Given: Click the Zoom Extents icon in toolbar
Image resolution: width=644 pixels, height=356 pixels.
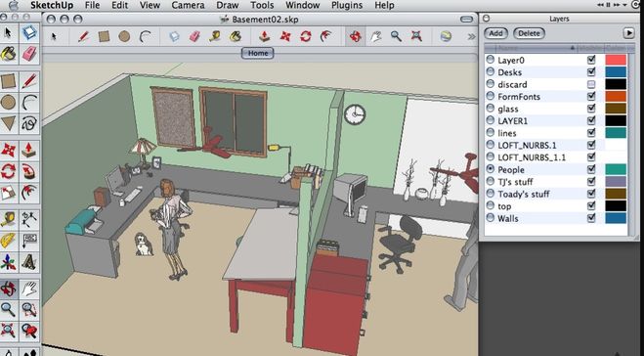Looking at the screenshot, I should tap(416, 36).
